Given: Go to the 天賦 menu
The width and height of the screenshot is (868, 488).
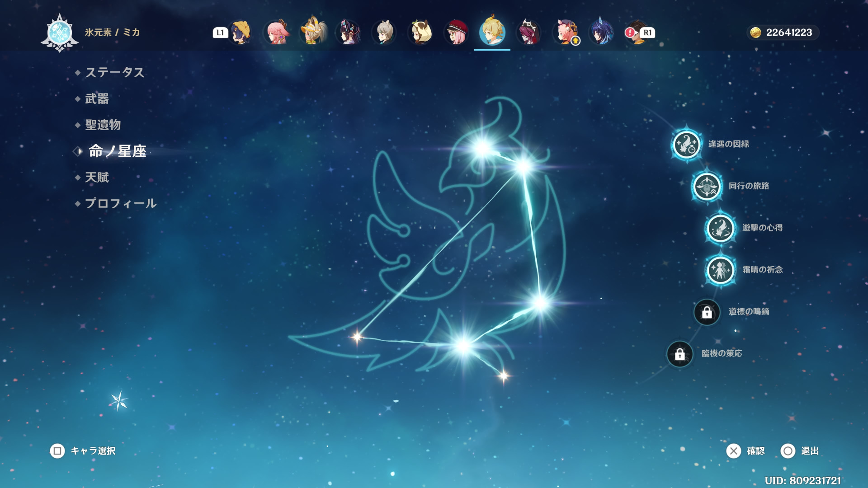Looking at the screenshot, I should tap(97, 177).
